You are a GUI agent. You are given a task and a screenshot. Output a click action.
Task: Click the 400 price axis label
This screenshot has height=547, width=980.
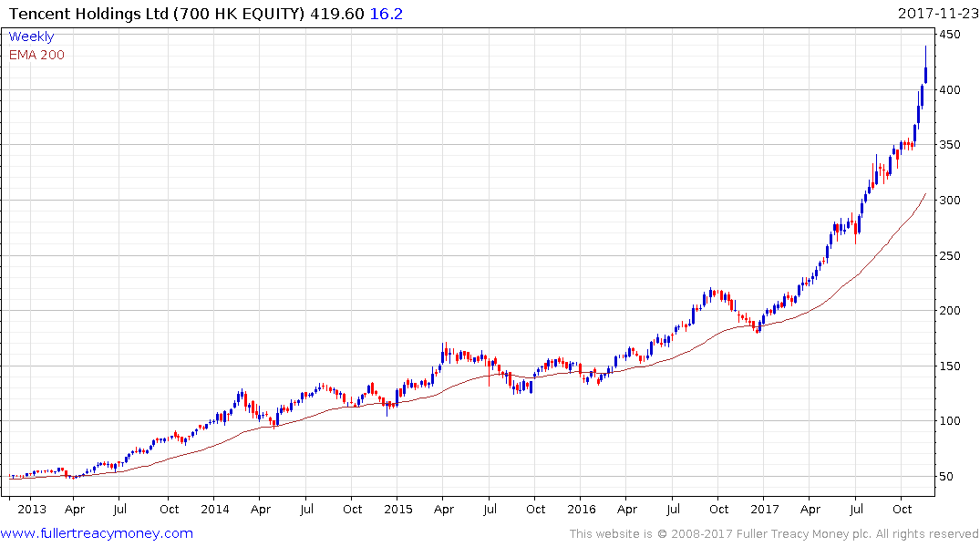coord(950,90)
